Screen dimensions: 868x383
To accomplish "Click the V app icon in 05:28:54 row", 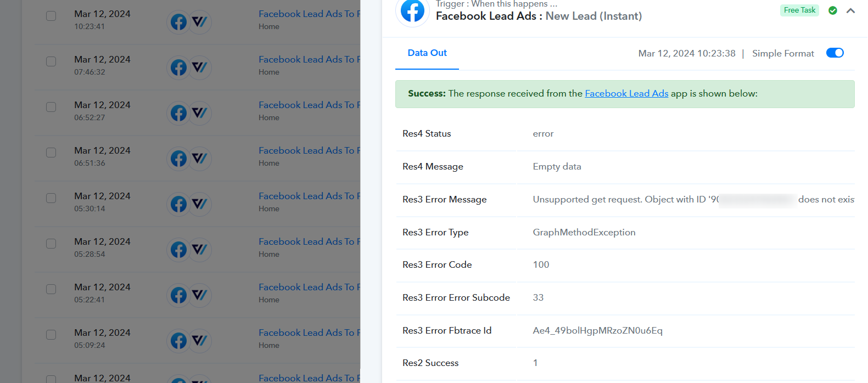I will [x=200, y=250].
